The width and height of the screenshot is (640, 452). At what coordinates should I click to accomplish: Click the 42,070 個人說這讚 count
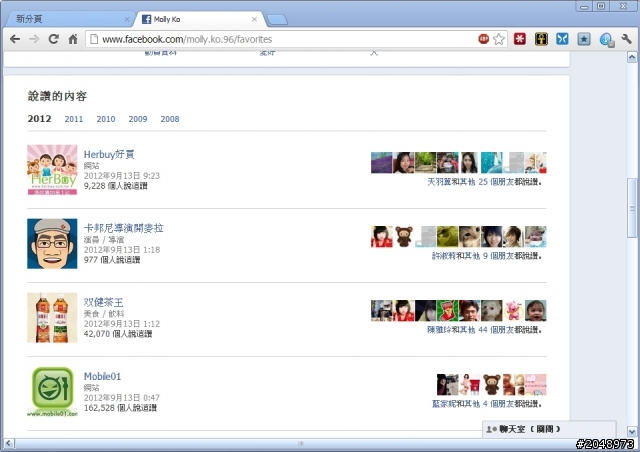[118, 334]
